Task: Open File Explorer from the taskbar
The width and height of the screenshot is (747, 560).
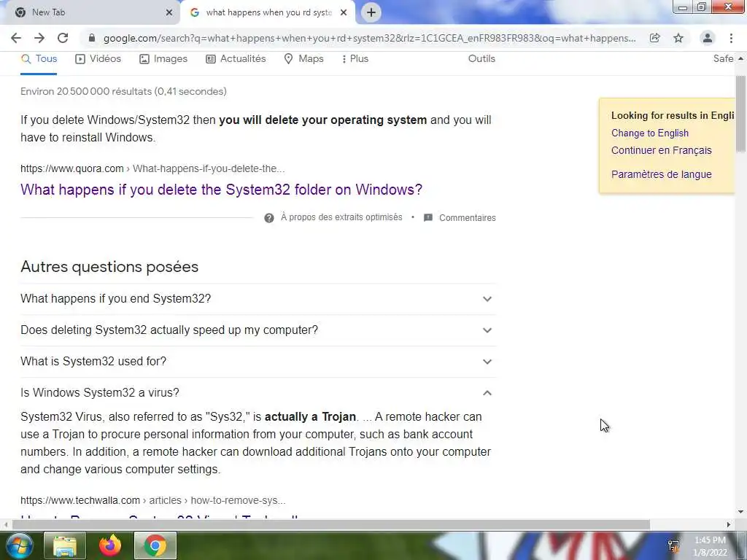Action: 65,545
